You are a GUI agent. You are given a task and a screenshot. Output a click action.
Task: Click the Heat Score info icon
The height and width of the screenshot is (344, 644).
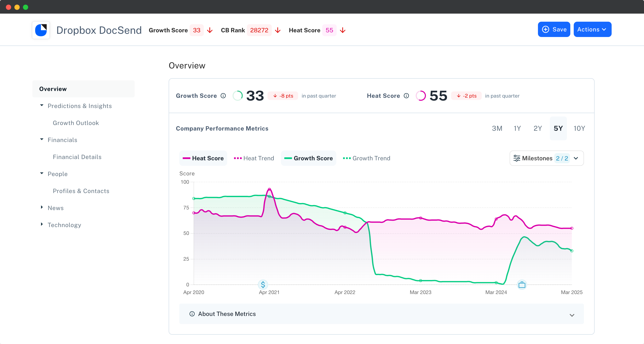tap(407, 96)
